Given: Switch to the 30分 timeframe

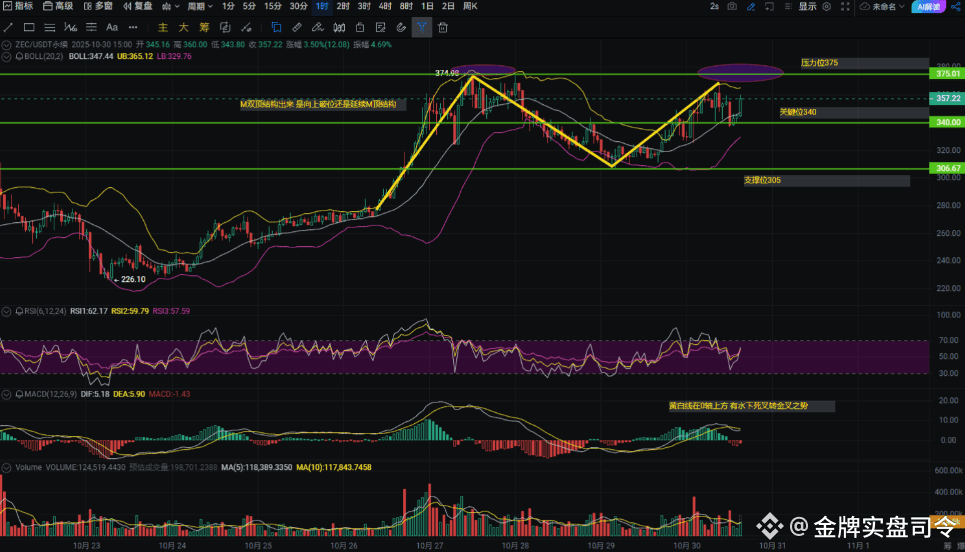Looking at the screenshot, I should click(x=298, y=6).
